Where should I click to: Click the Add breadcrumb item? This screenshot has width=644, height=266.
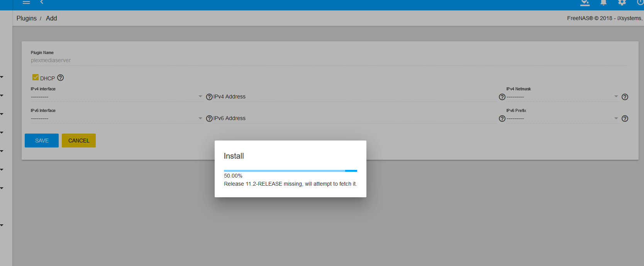51,18
